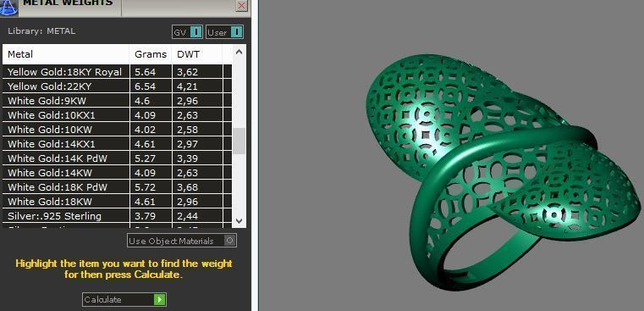Click the 4,21 DWT value
This screenshot has width=644, height=311.
pos(187,86)
